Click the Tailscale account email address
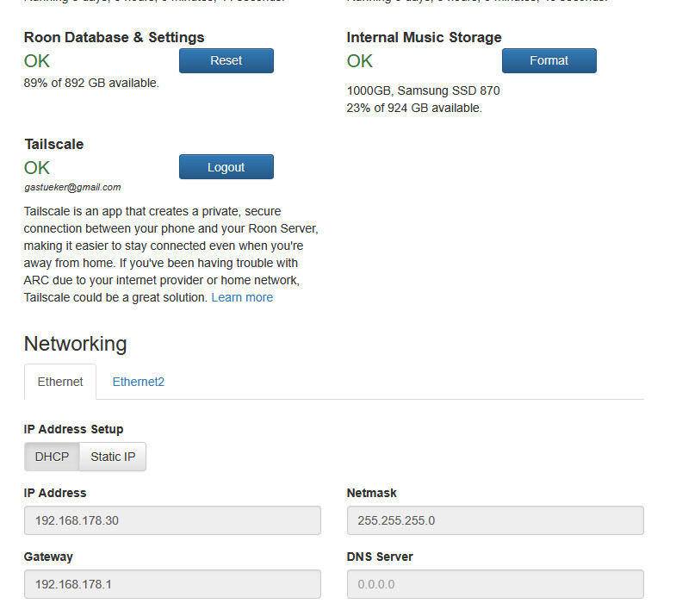The image size is (676, 616). coord(72,187)
